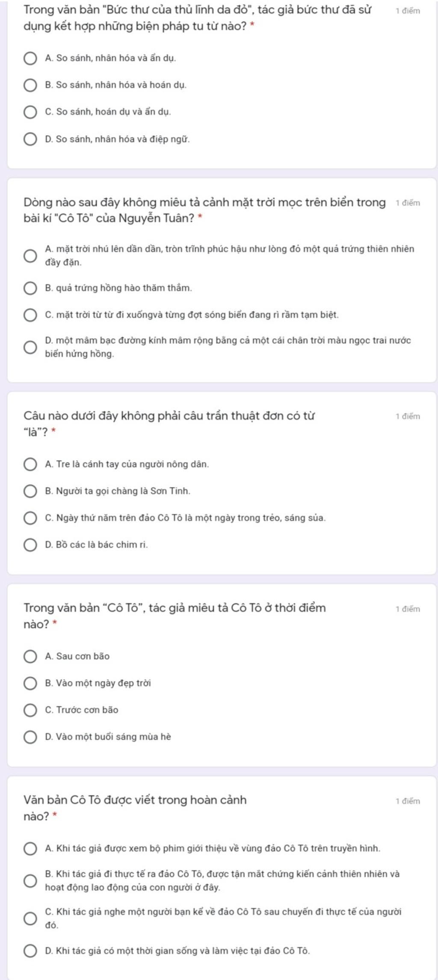Choose answer A. mặt trời nhú lên dần dần
Image resolution: width=438 pixels, height=980 pixels.
(30, 256)
